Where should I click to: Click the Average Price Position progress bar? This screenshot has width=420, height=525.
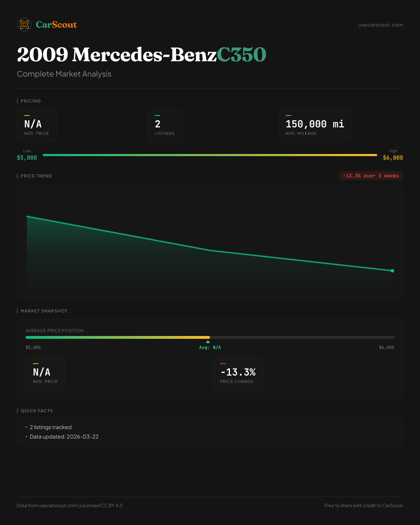[210, 337]
